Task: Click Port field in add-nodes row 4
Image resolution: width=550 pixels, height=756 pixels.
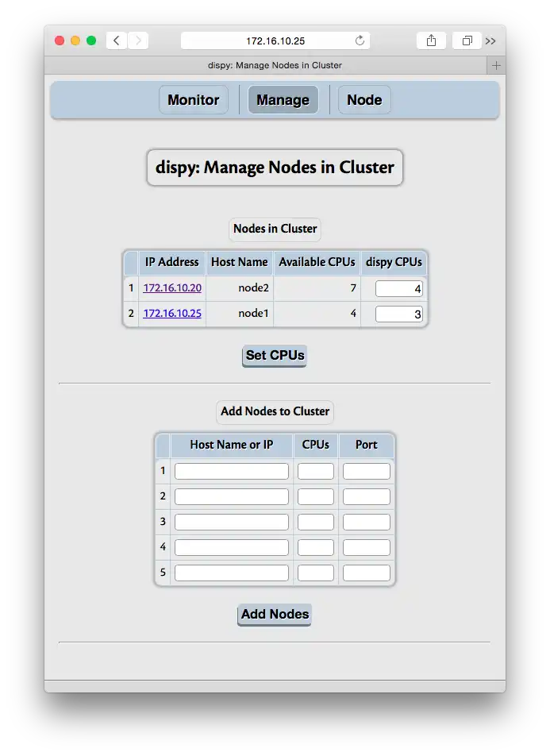Action: pos(367,548)
